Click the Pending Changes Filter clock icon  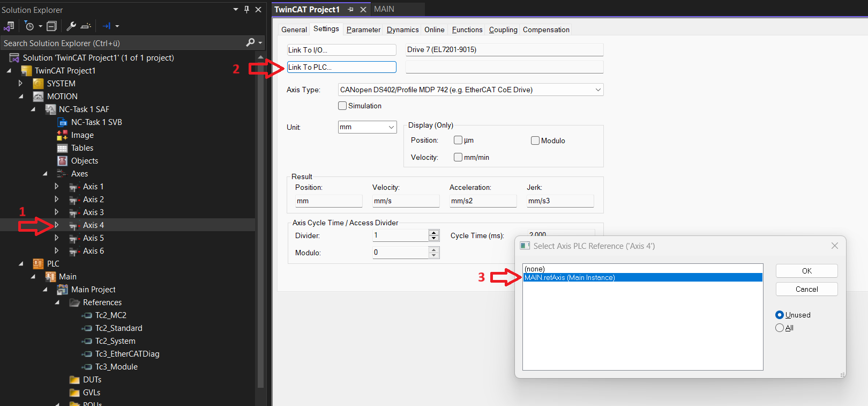[29, 26]
